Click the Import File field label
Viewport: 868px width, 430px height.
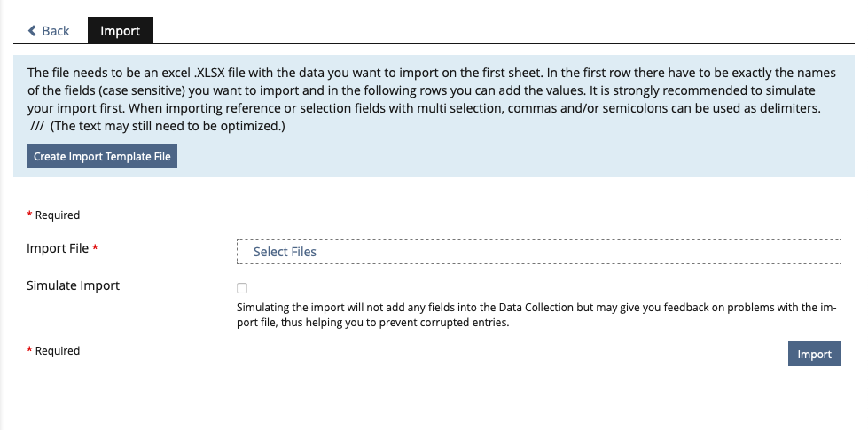click(58, 248)
